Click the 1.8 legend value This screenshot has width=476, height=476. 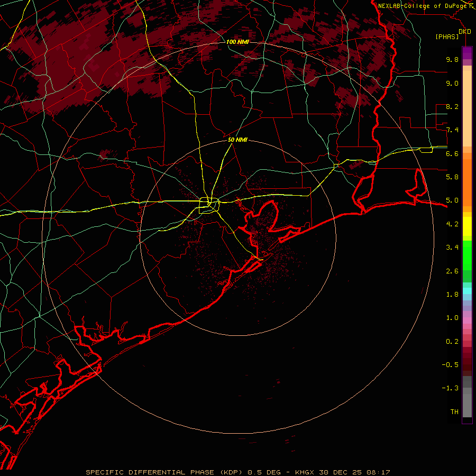(x=452, y=295)
